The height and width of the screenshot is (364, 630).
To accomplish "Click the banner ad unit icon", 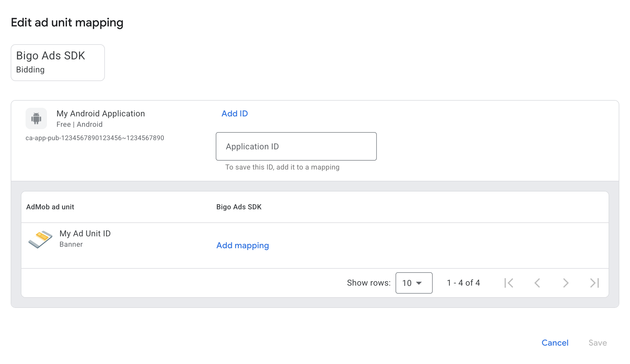I will pyautogui.click(x=40, y=239).
